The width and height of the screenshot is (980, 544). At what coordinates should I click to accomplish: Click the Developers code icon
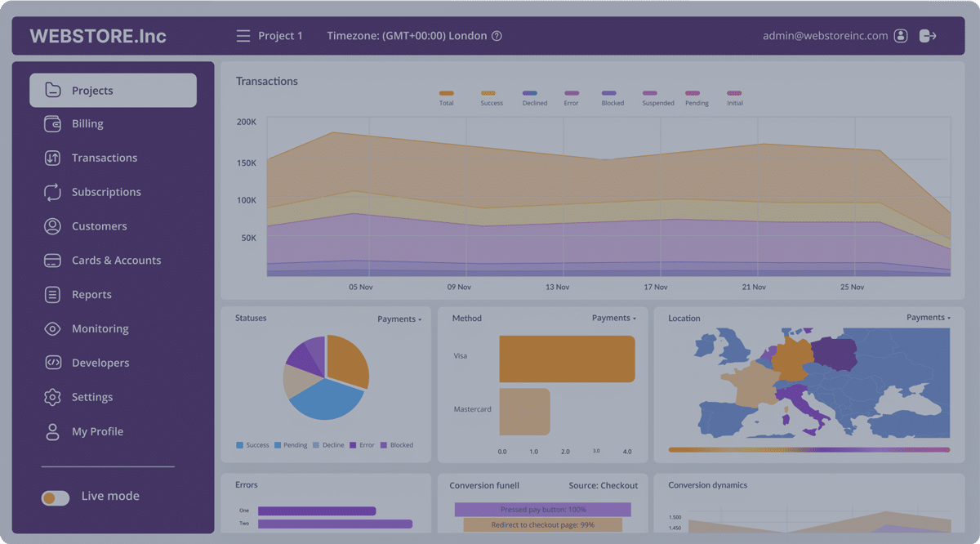coord(52,363)
